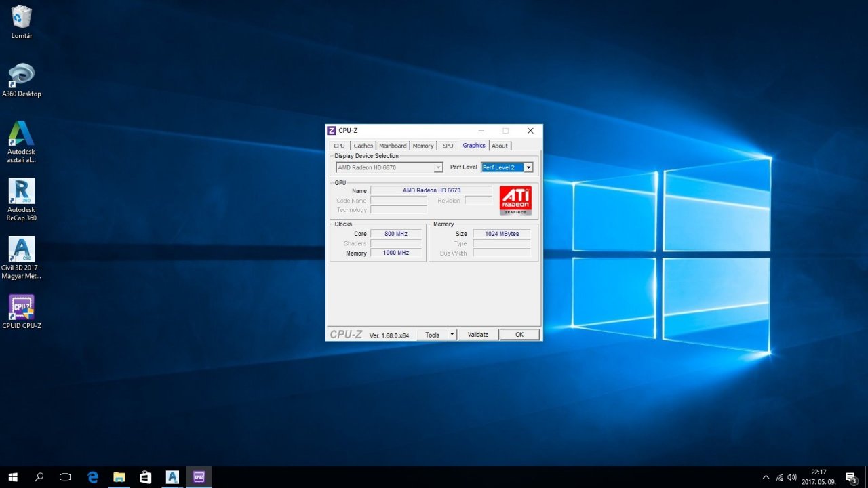The height and width of the screenshot is (488, 868).
Task: Select the Autodesk ReCap 360 icon
Action: click(x=22, y=200)
